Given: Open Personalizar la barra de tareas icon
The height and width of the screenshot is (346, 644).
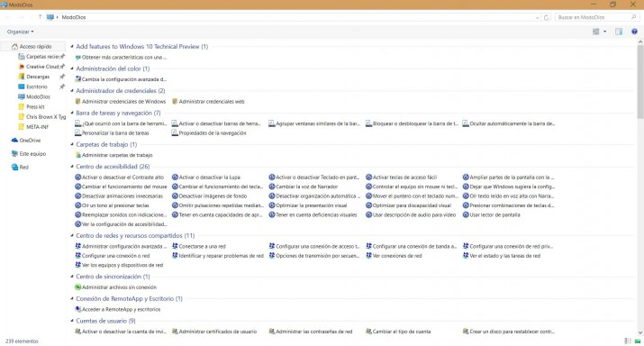Looking at the screenshot, I should point(78,133).
